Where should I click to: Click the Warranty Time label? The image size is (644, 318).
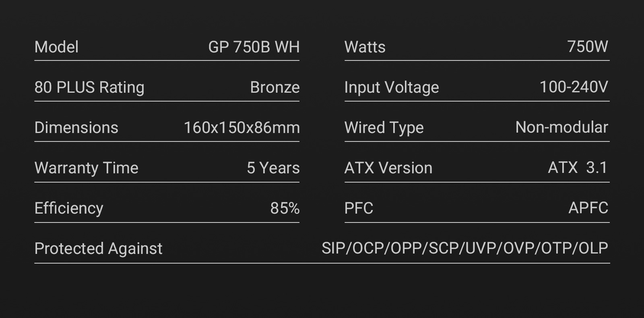[86, 168]
